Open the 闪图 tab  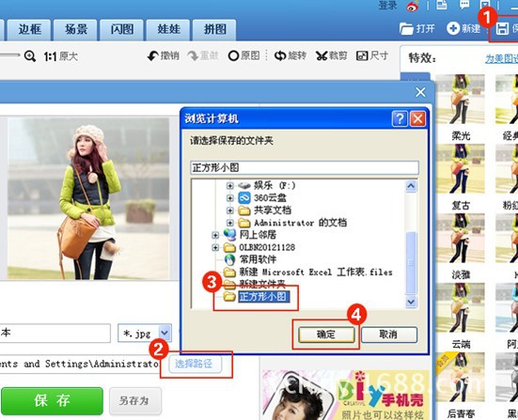(122, 30)
